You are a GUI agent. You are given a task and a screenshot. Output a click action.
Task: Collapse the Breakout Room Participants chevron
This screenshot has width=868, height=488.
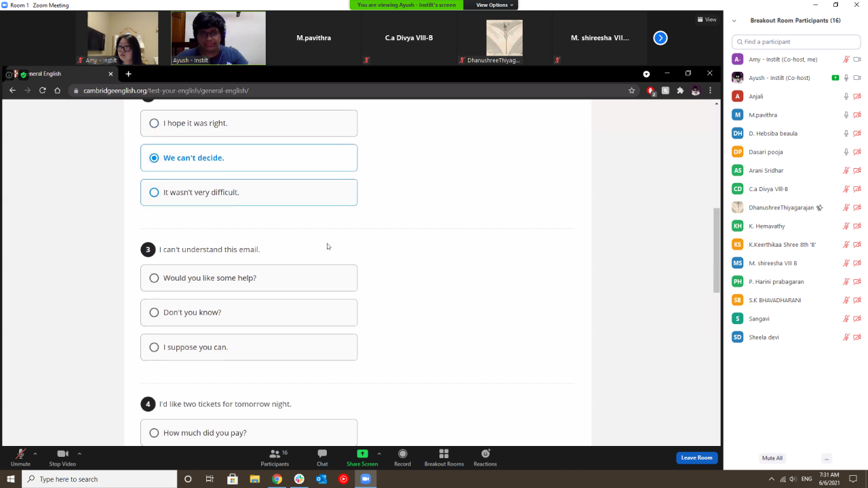734,21
